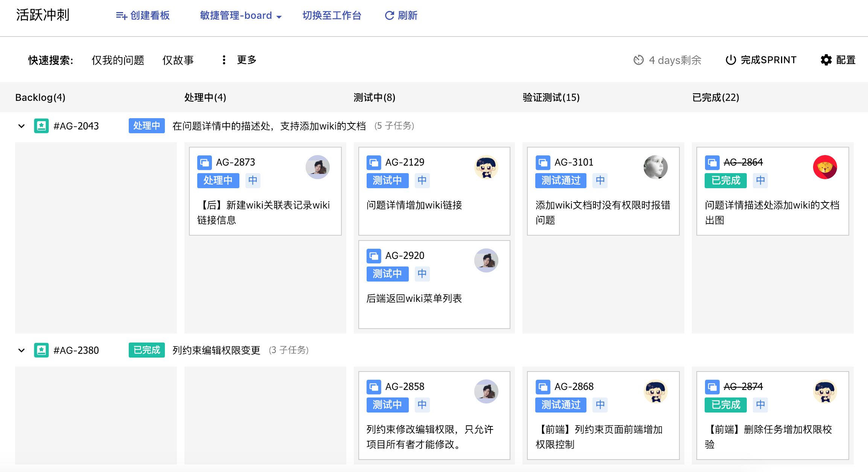This screenshot has height=472, width=868.
Task: Click assignee avatar on card AG-2129
Action: [486, 167]
